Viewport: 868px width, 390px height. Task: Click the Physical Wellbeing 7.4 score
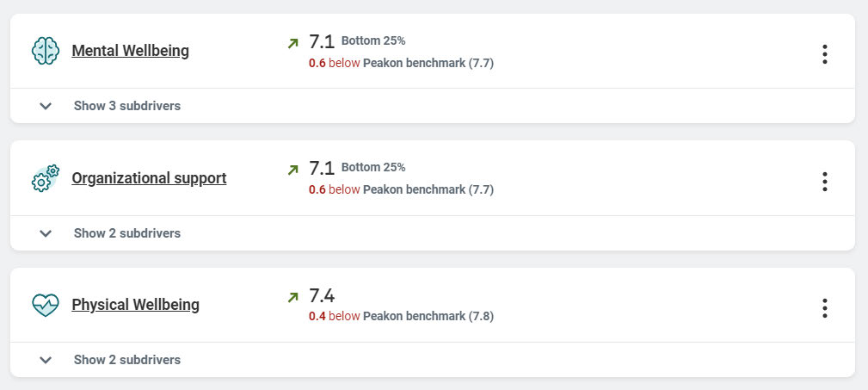(321, 296)
